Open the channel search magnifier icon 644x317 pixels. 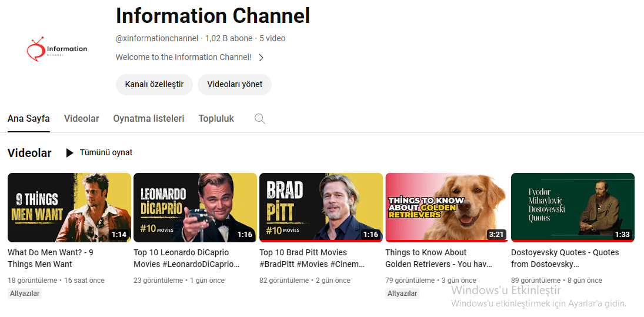pyautogui.click(x=259, y=119)
